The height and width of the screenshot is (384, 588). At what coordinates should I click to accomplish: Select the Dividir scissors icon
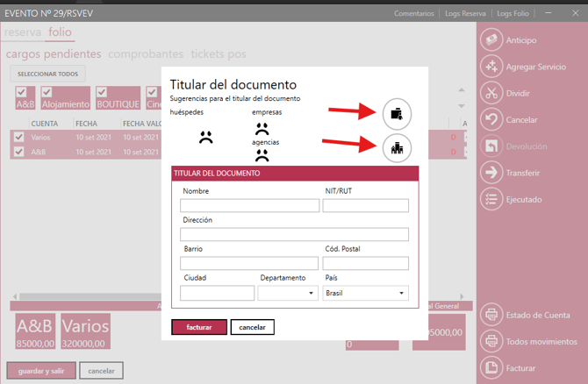point(491,93)
